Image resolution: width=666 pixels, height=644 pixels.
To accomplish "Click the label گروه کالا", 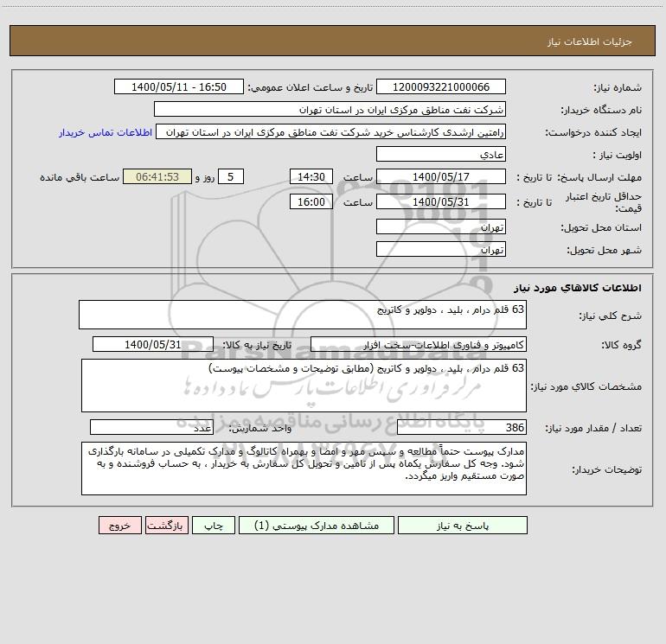I will coord(621,345).
